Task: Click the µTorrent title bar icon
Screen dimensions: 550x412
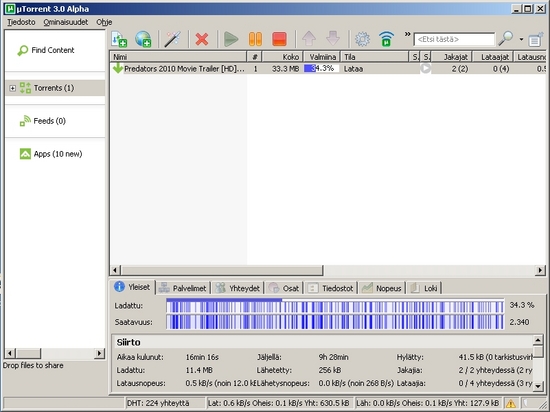Action: [11, 9]
